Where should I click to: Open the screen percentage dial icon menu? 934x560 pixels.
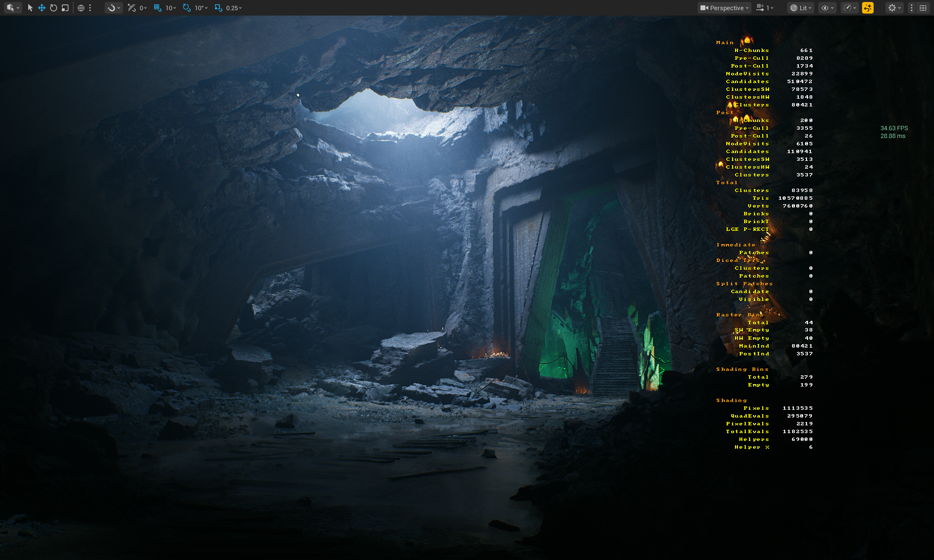[850, 8]
